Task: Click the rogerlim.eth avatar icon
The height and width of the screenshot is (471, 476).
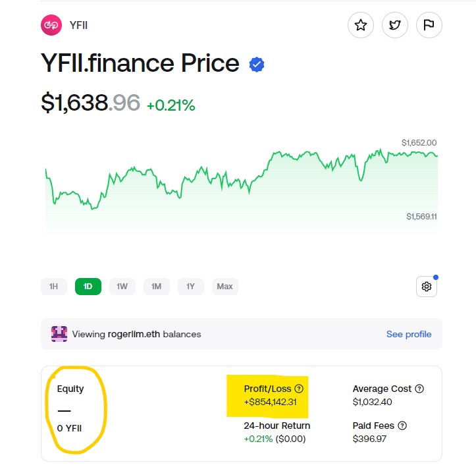Action: click(59, 334)
